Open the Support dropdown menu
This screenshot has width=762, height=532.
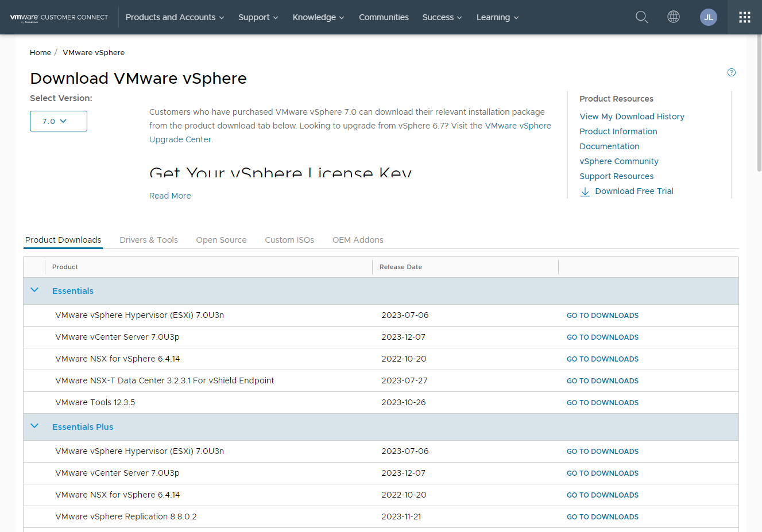pyautogui.click(x=258, y=17)
